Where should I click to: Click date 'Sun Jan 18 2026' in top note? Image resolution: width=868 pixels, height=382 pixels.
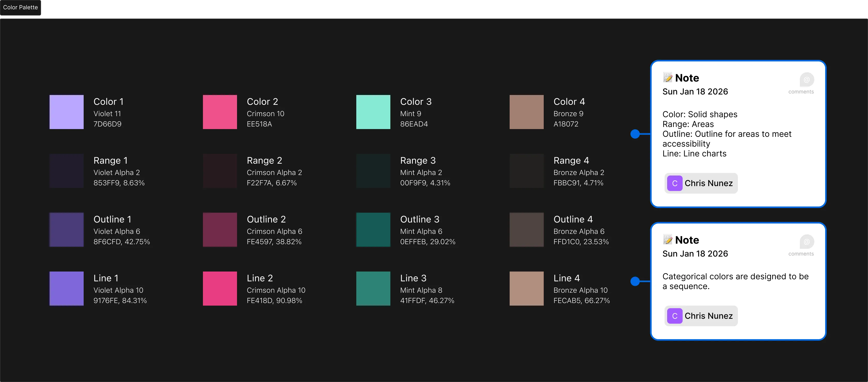695,92
